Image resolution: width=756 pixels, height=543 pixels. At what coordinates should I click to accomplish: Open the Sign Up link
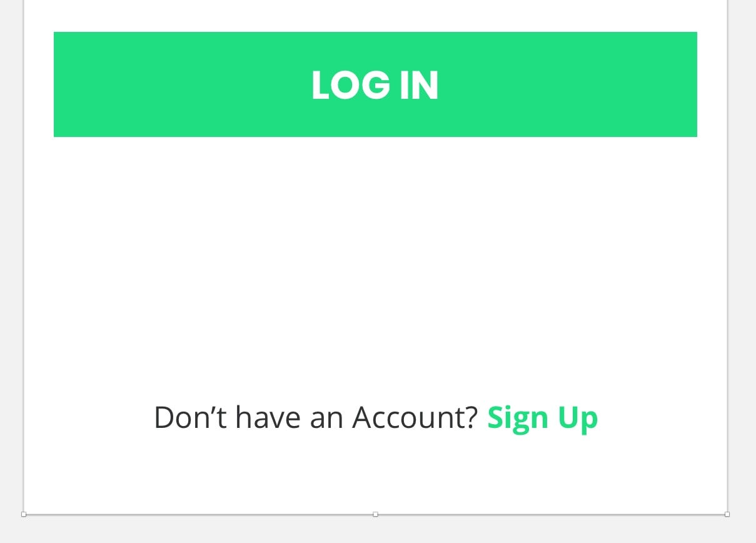(542, 418)
